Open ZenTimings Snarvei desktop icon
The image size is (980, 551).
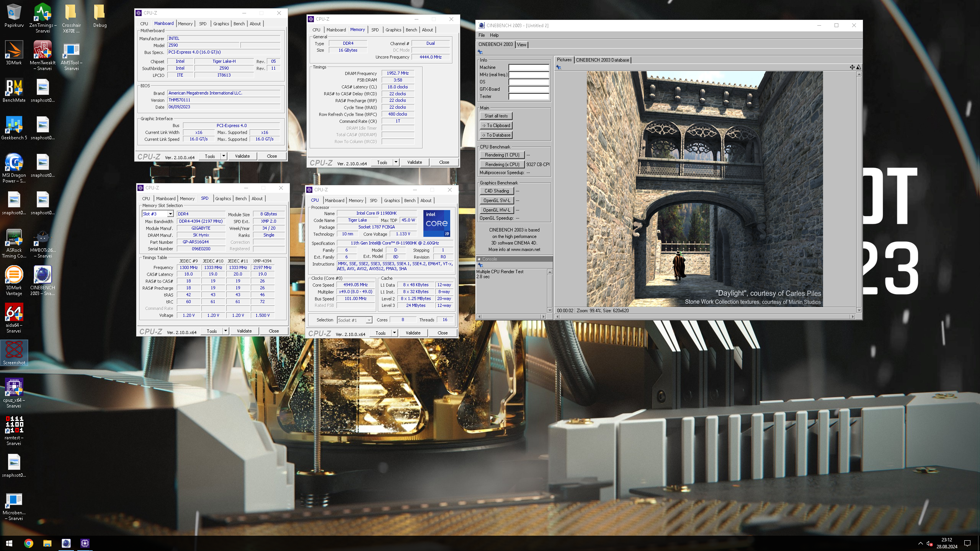click(43, 18)
